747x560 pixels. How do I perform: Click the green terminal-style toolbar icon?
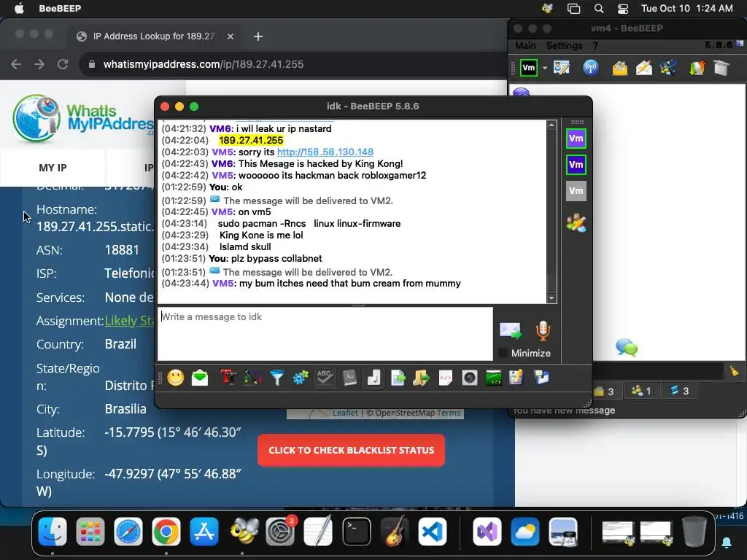[493, 378]
